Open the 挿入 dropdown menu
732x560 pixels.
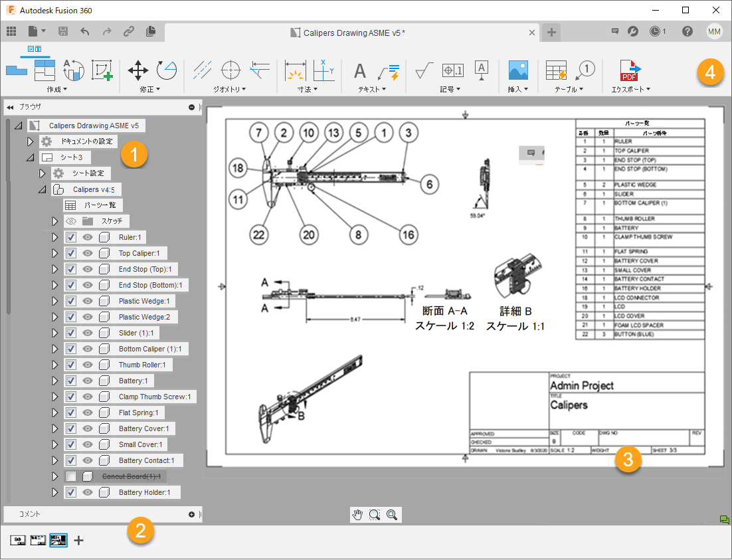pos(517,89)
